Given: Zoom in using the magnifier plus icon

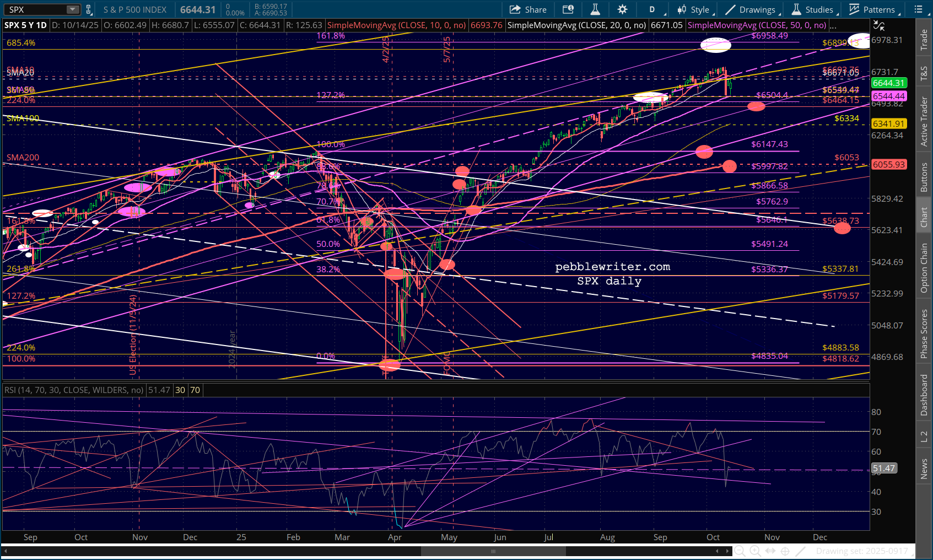Looking at the screenshot, I should (x=755, y=551).
